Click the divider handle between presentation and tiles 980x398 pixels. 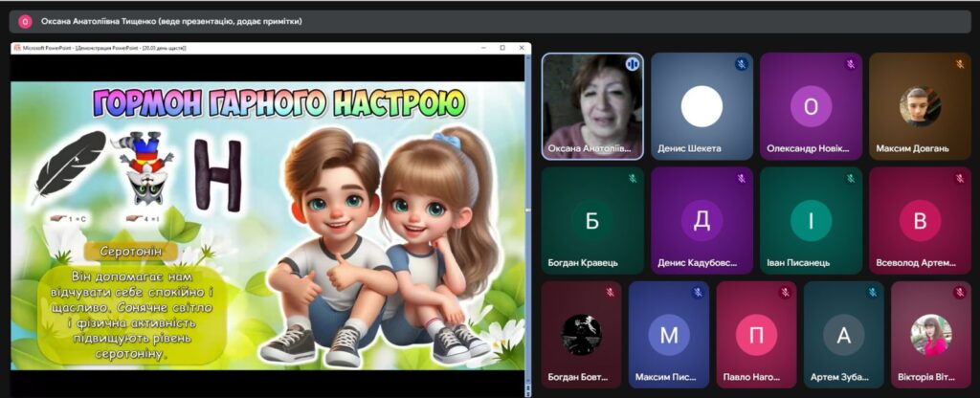pyautogui.click(x=528, y=210)
